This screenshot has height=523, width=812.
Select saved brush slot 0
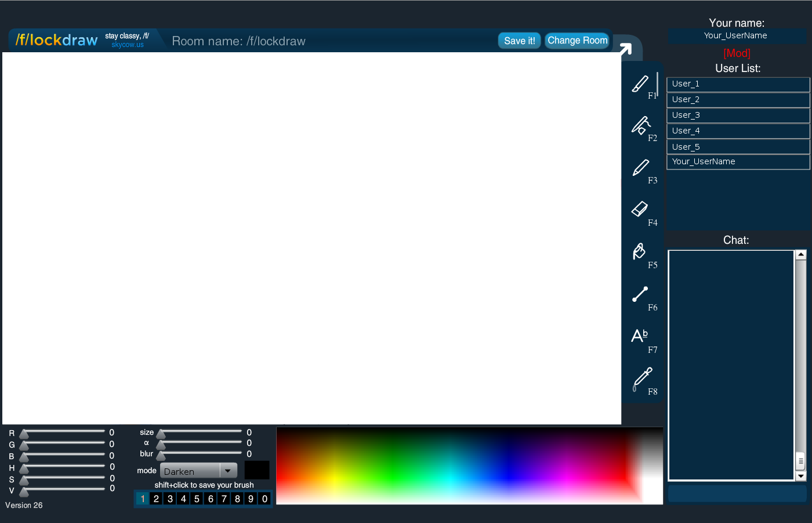[x=264, y=499]
